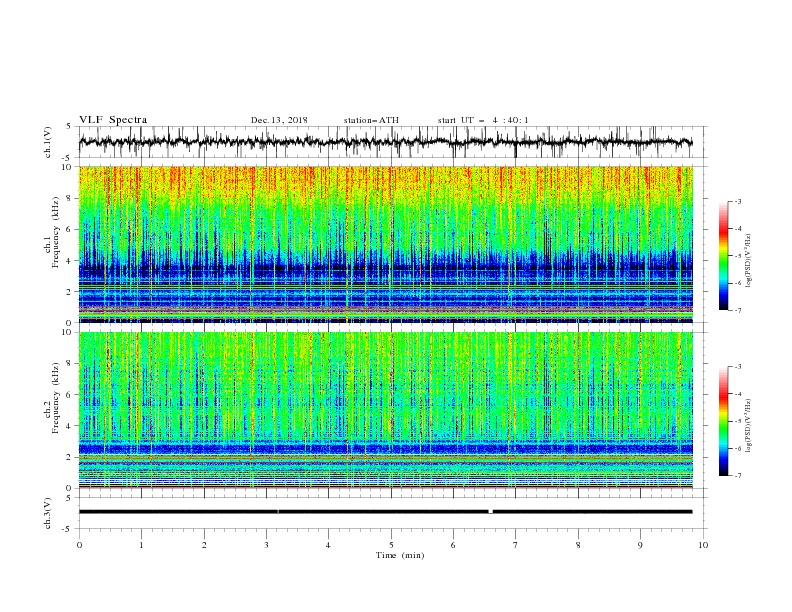Click the "ch.2 Frequency (kHz)" axis label

53,398
